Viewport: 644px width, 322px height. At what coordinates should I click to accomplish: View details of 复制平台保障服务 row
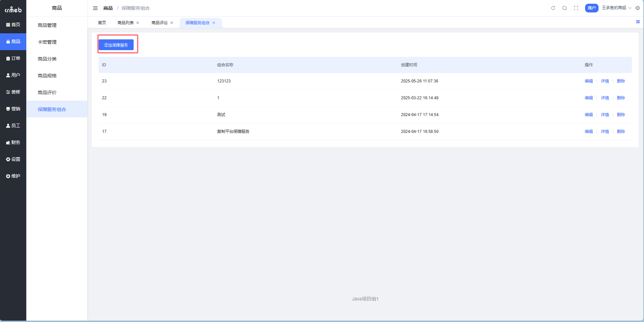tap(605, 132)
